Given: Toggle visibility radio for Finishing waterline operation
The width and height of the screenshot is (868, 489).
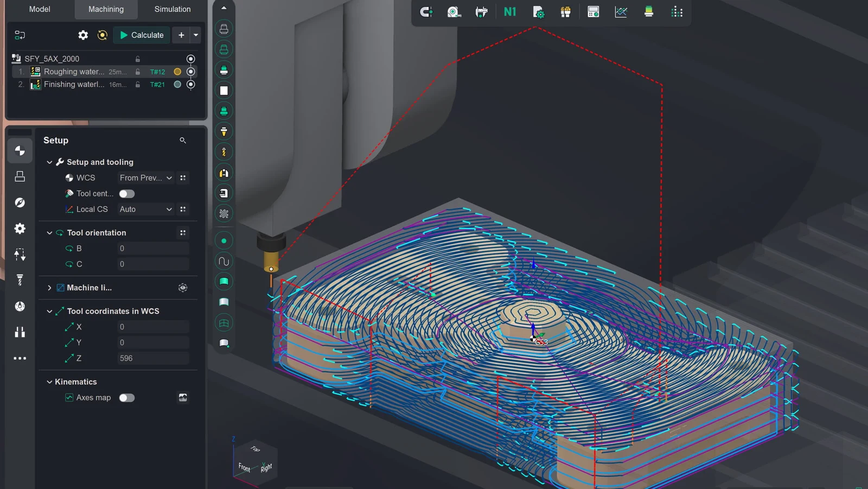Looking at the screenshot, I should click(x=190, y=84).
